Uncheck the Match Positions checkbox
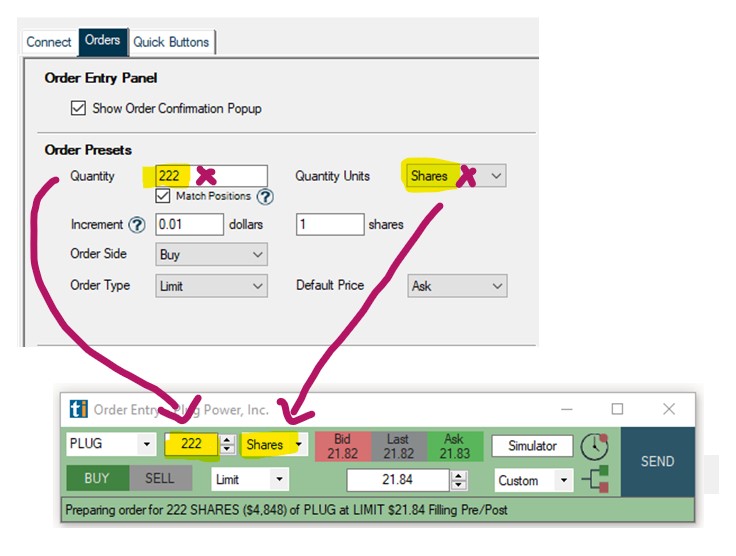736x556 pixels. (164, 196)
